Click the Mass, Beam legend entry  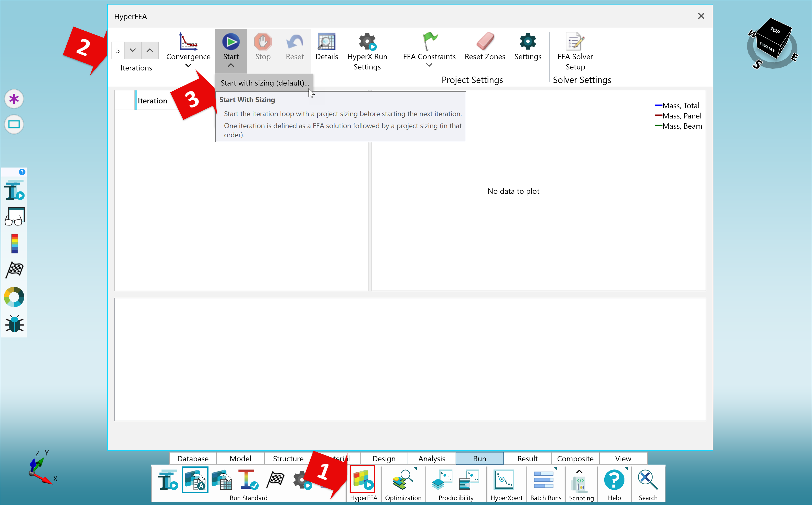point(678,126)
